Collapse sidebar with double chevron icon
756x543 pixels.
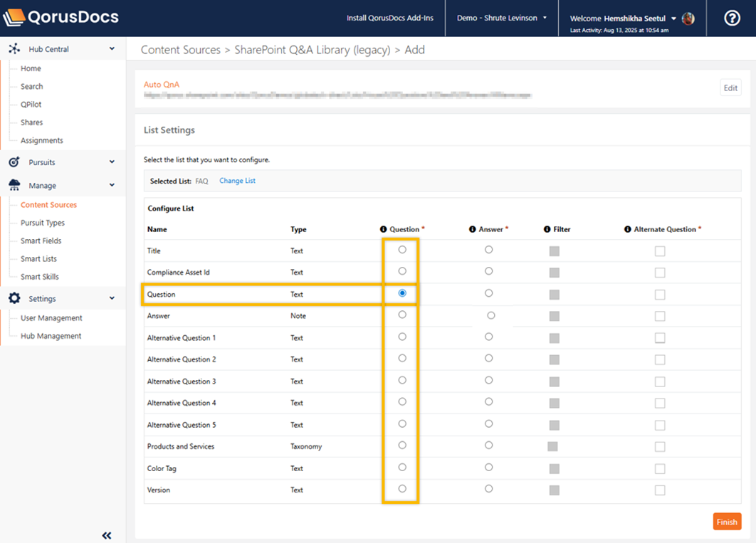pyautogui.click(x=107, y=535)
